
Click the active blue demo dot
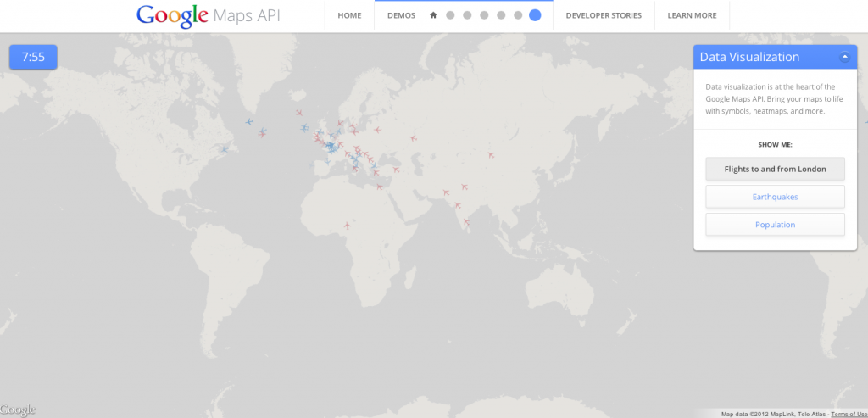coord(535,15)
